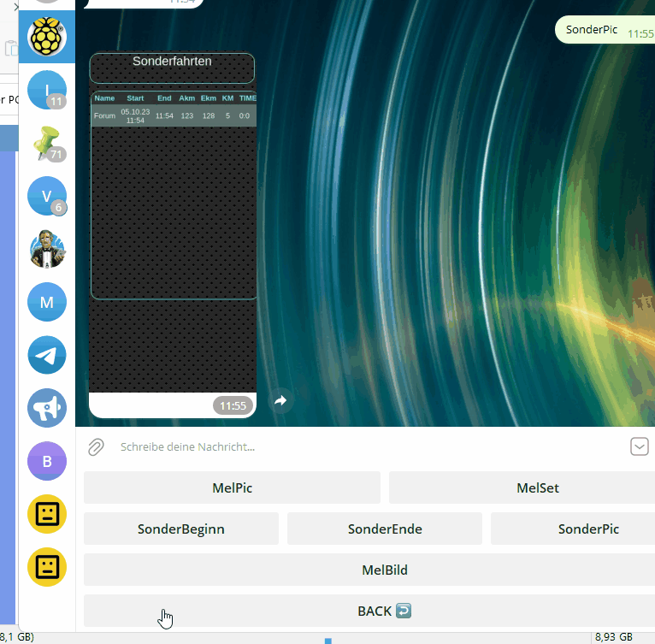
Task: Click the message input field
Action: pyautogui.click(x=368, y=446)
